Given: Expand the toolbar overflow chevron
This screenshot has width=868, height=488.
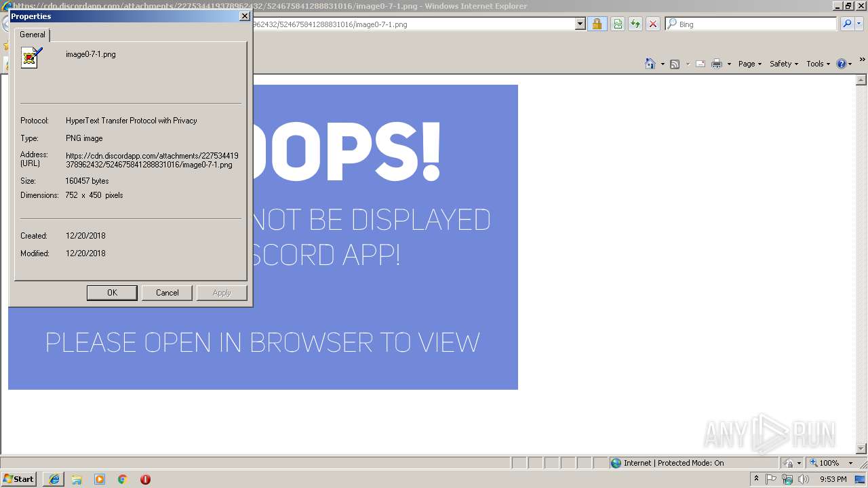Looking at the screenshot, I should [862, 60].
